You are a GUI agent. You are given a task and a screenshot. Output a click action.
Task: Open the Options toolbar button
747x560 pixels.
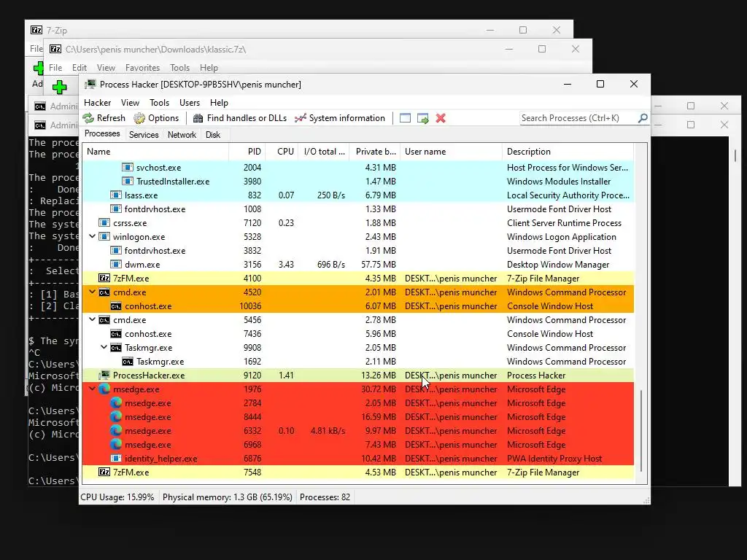tap(156, 118)
